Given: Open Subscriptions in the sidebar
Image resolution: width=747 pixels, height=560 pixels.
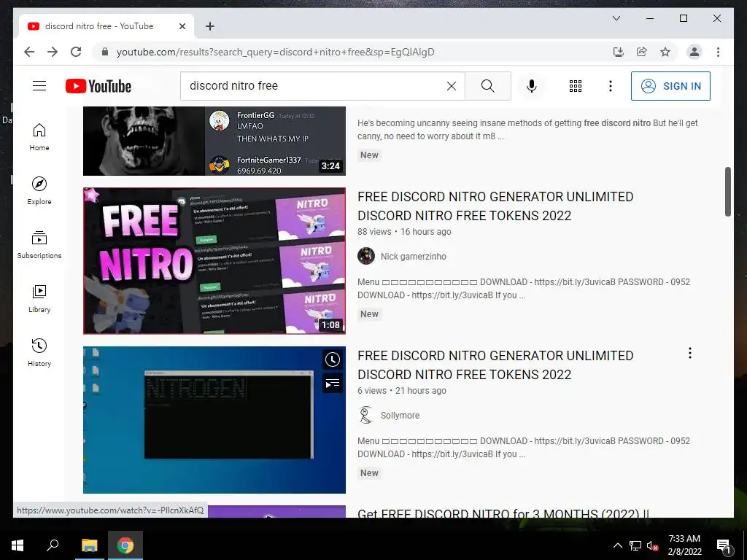Looking at the screenshot, I should pos(39,245).
